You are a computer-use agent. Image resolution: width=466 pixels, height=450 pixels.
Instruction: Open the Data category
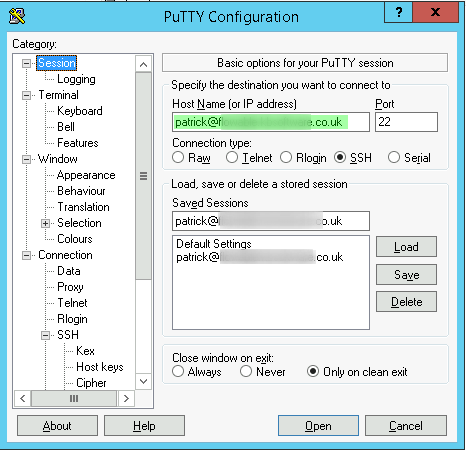pos(69,271)
